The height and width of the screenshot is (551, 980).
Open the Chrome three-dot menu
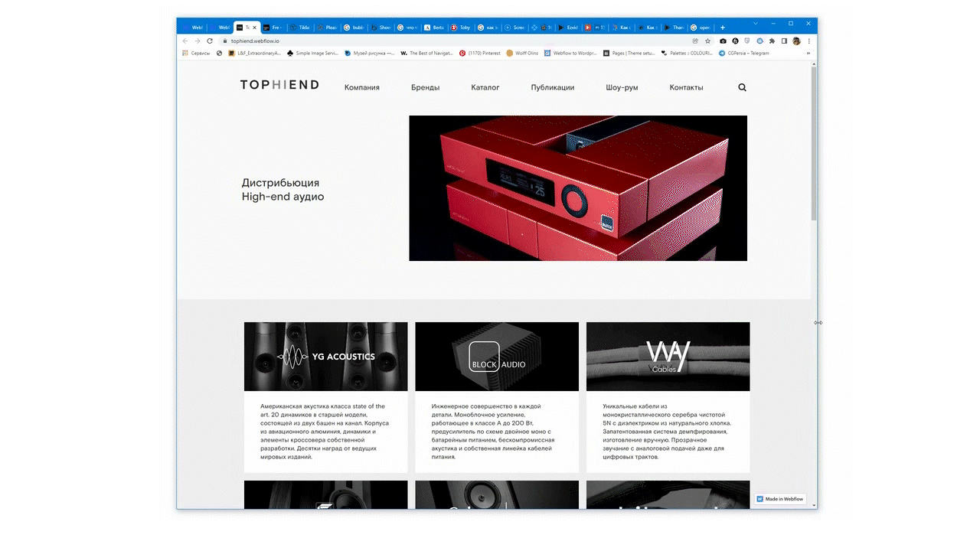pos(808,41)
